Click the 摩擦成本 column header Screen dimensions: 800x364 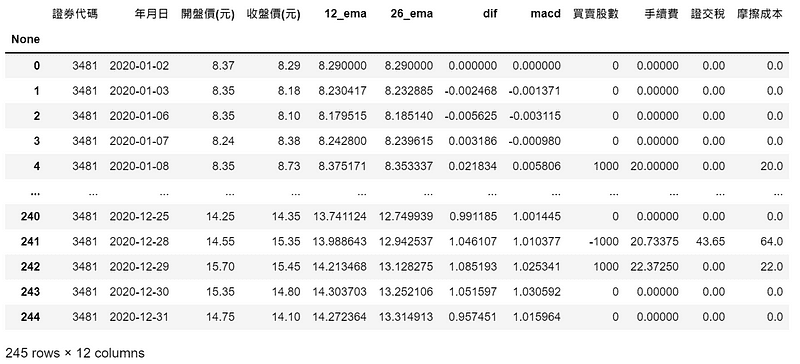point(761,14)
